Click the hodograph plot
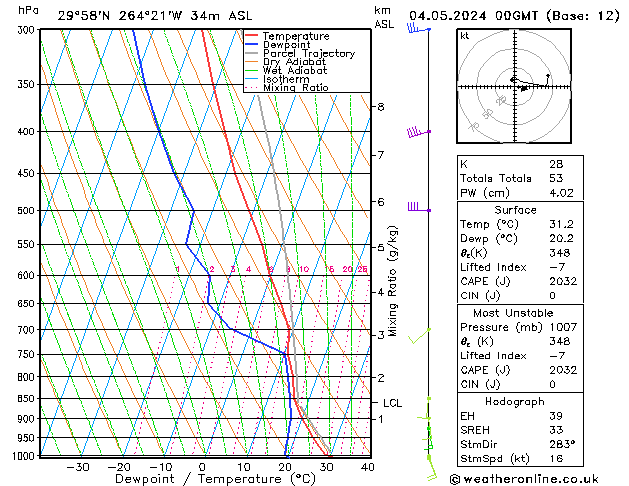The width and height of the screenshot is (629, 486). pos(514,86)
